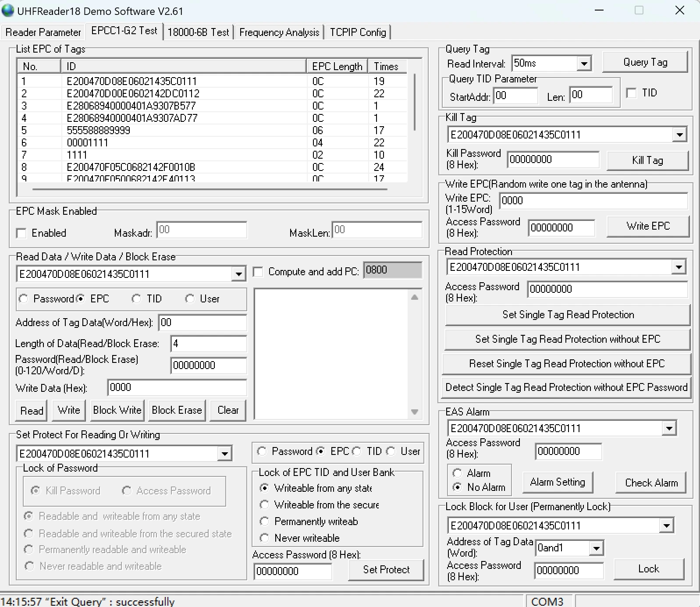Expand the EAS Alarm tag dropdown
This screenshot has width=700, height=607.
click(x=669, y=429)
